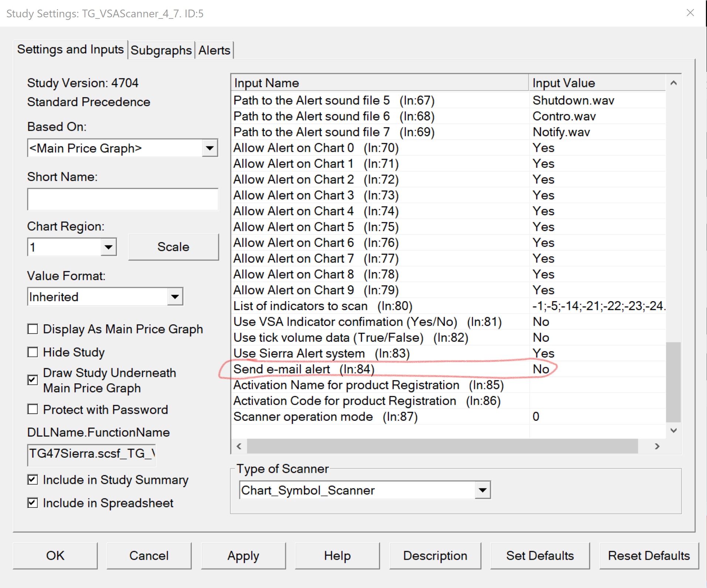707x588 pixels.
Task: Open the Value Format dropdown
Action: click(x=175, y=297)
